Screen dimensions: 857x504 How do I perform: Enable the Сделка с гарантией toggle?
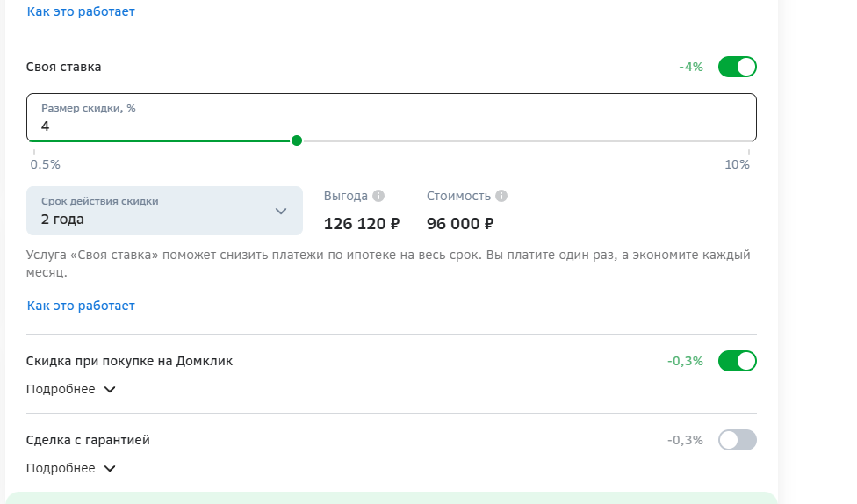[738, 440]
